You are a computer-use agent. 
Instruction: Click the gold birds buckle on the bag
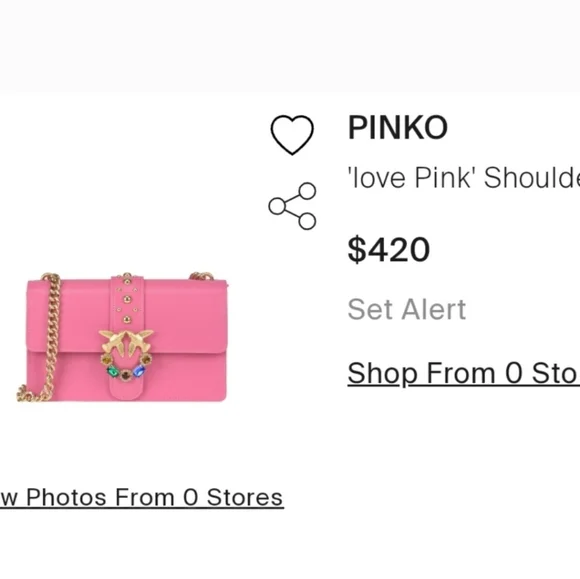coord(126,340)
